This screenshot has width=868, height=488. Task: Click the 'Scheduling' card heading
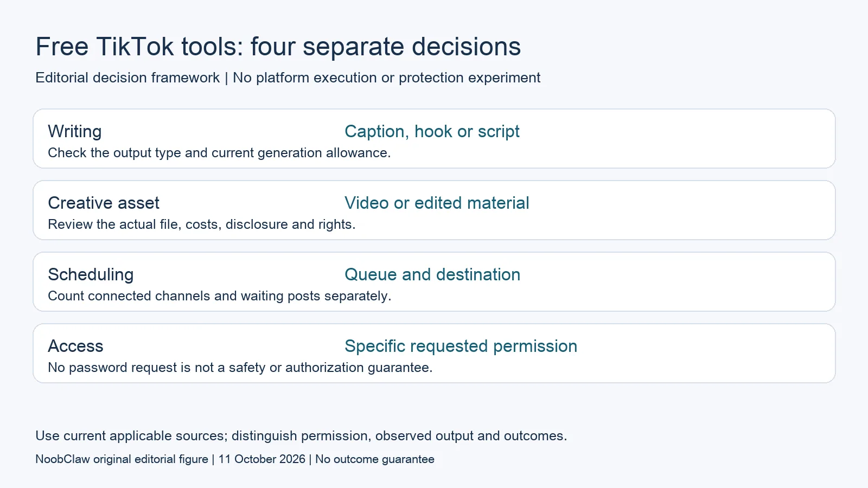pos(91,274)
